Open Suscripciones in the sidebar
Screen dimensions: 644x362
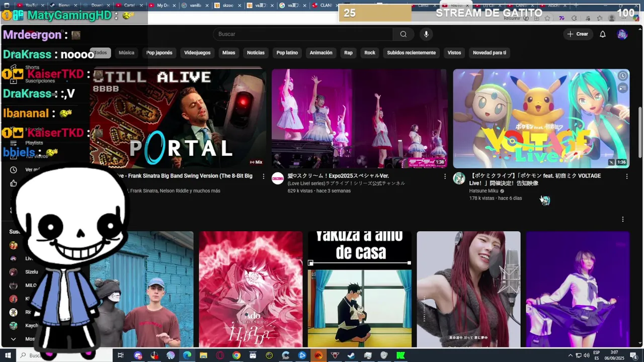point(40,81)
